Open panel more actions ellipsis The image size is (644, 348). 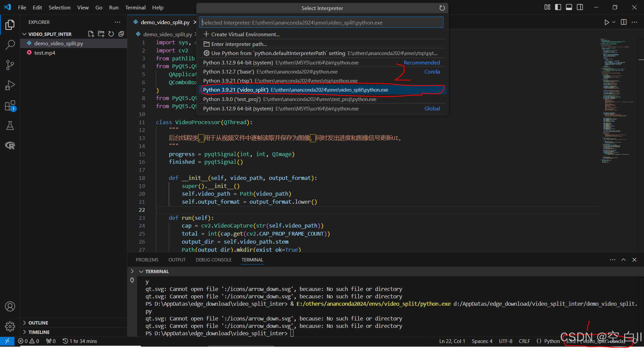click(612, 260)
